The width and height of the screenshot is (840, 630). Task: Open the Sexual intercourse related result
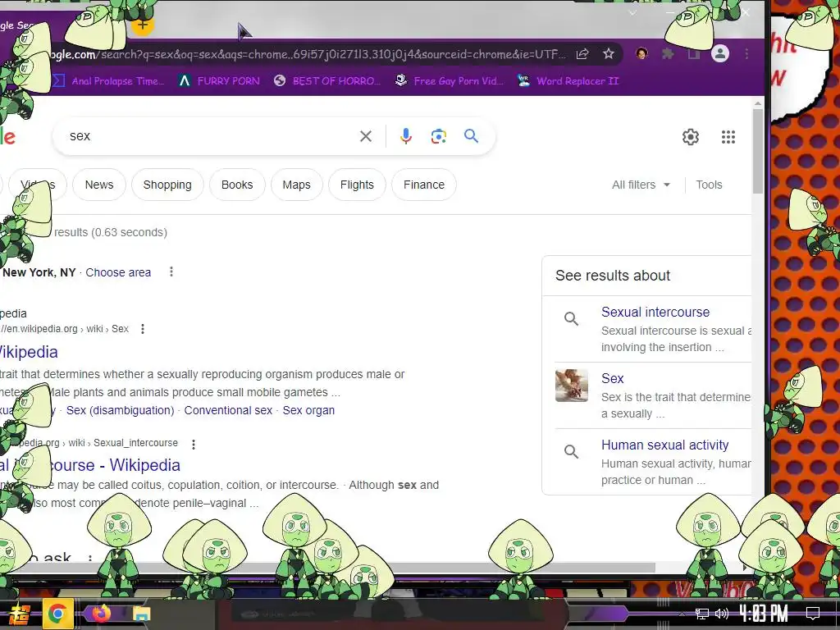point(655,313)
